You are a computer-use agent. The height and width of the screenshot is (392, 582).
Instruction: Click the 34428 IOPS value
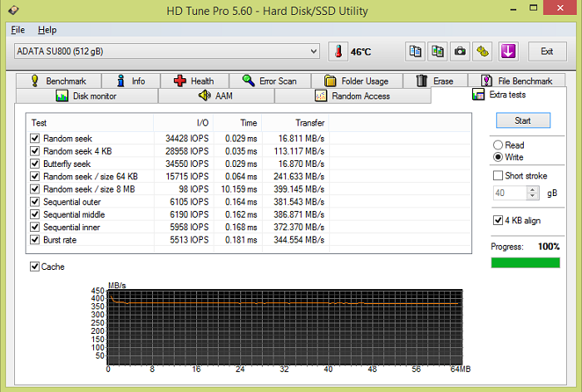tap(187, 139)
